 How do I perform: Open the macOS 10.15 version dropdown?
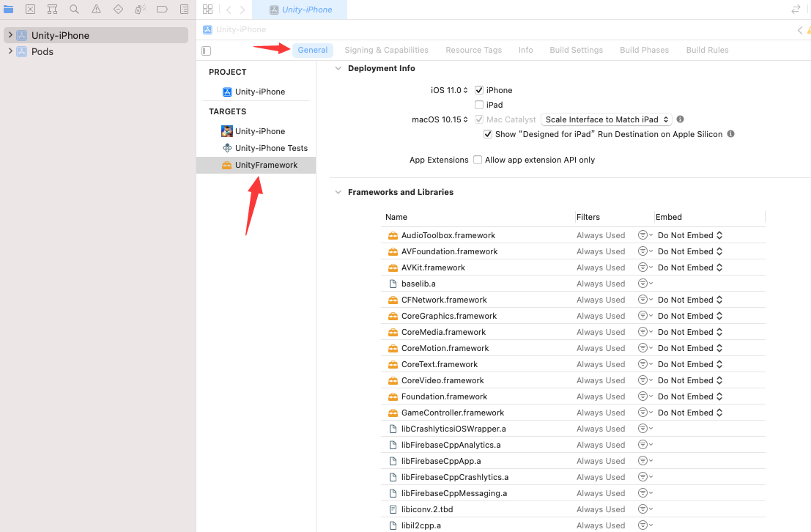click(x=440, y=119)
